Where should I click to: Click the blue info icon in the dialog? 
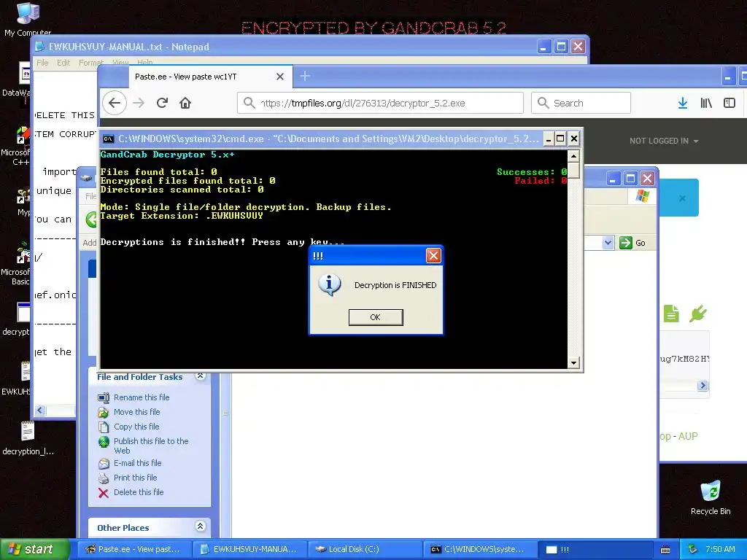pos(329,285)
